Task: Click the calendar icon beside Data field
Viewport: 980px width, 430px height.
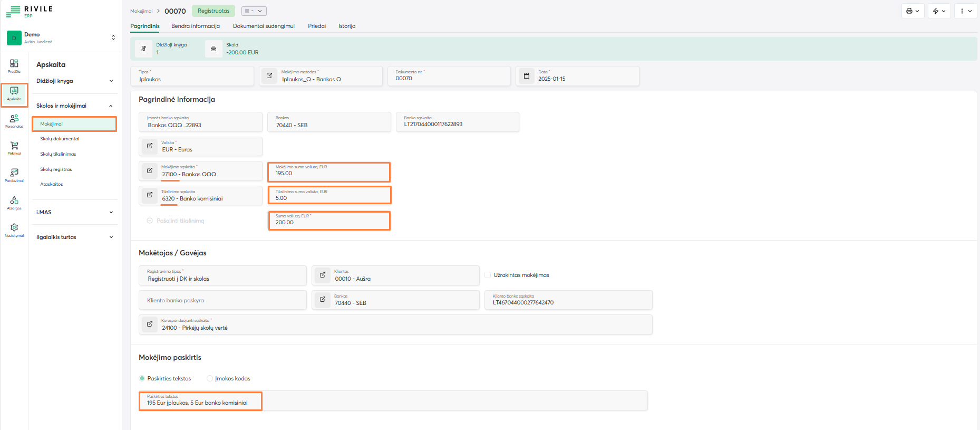Action: point(526,76)
